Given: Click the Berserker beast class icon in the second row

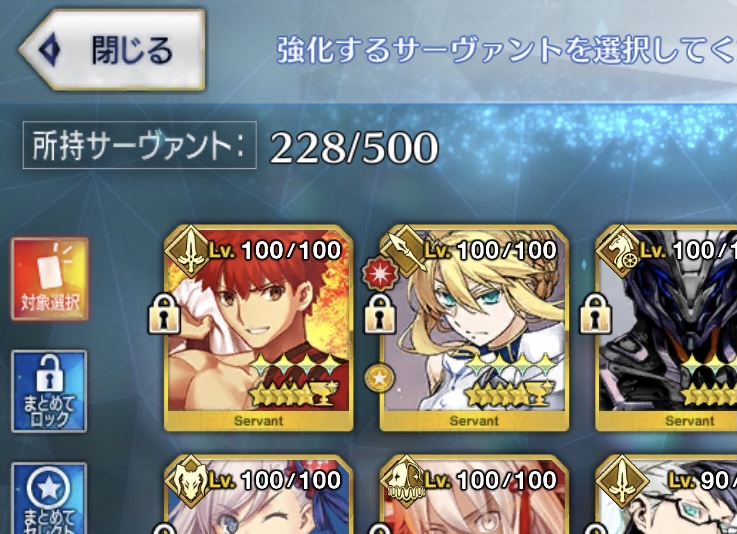Looking at the screenshot, I should [x=190, y=481].
